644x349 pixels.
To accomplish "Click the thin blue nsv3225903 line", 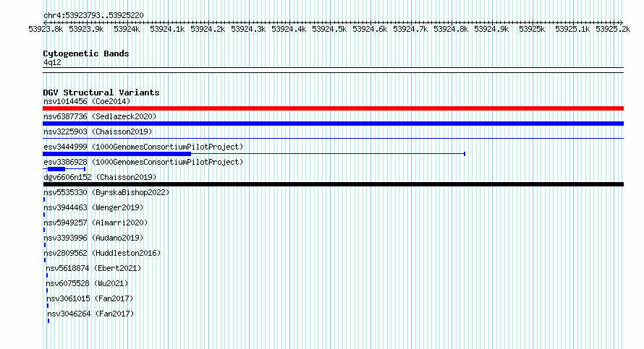I will 333,139.
